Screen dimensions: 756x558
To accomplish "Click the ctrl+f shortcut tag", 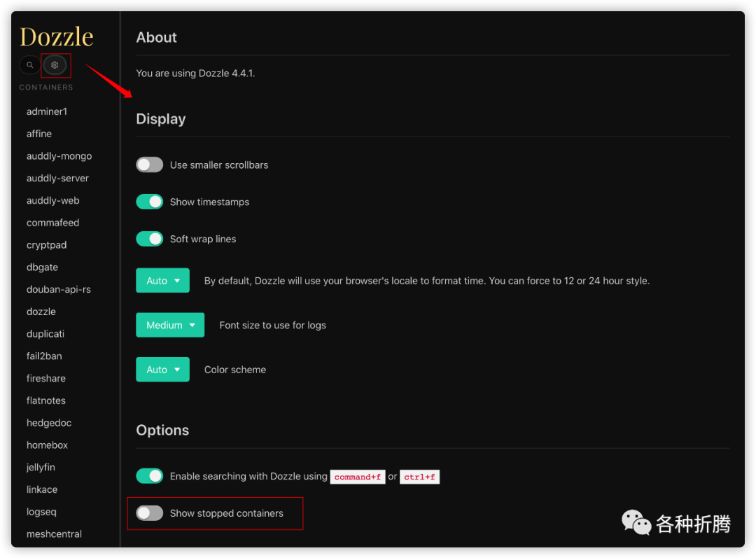I will (419, 477).
